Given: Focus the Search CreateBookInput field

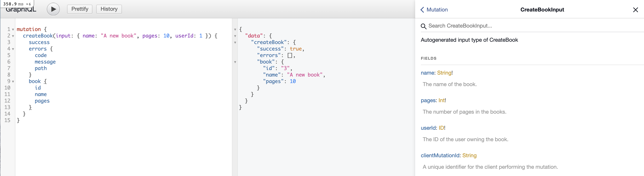Looking at the screenshot, I should [460, 26].
